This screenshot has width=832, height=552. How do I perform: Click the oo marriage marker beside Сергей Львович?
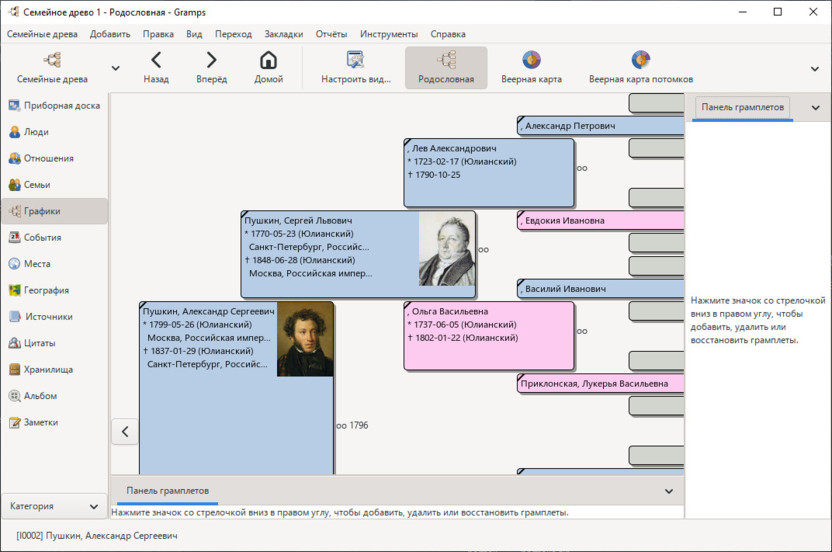click(483, 249)
